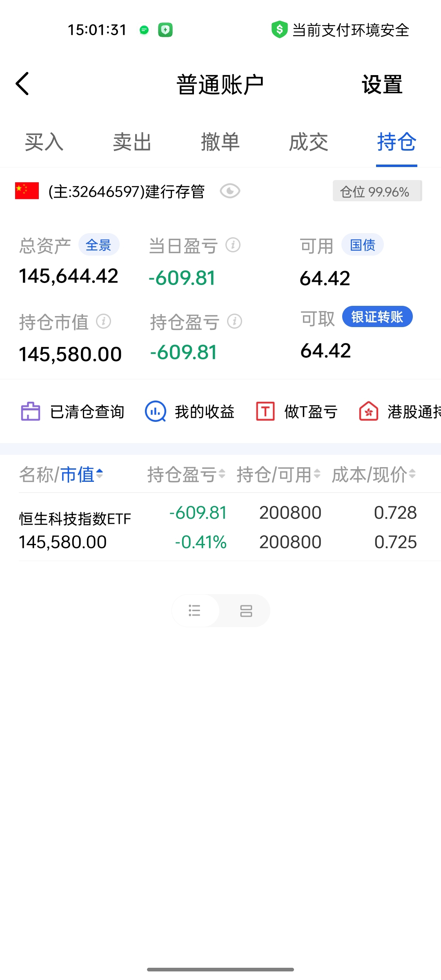
Task: Go back with the left arrow icon
Action: [x=22, y=84]
